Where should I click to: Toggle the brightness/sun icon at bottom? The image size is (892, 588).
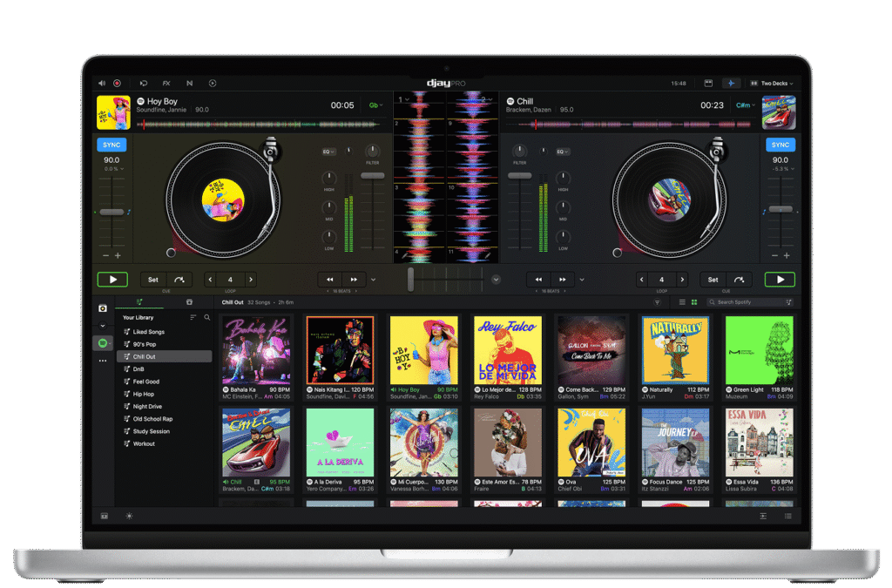(129, 516)
